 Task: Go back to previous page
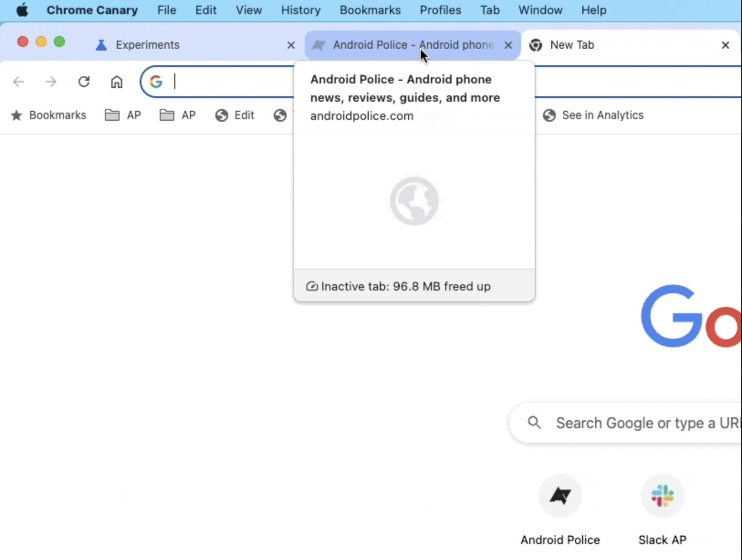pyautogui.click(x=18, y=82)
